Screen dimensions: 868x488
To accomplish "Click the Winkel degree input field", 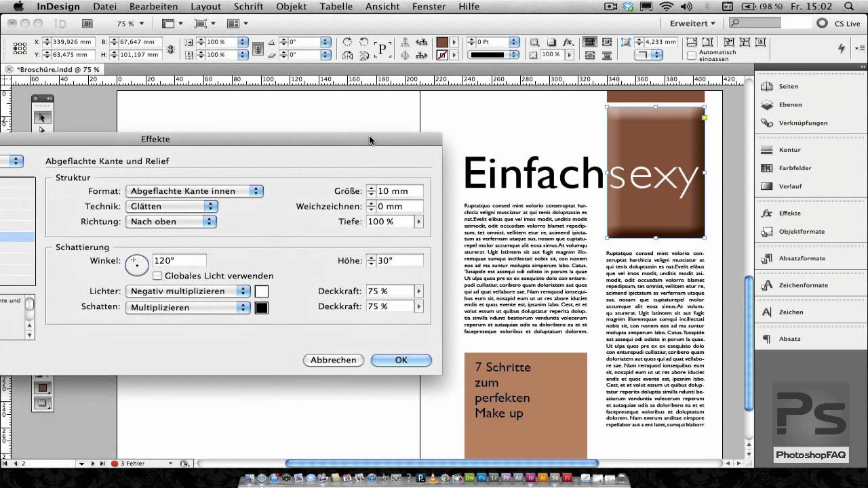I will (x=179, y=260).
